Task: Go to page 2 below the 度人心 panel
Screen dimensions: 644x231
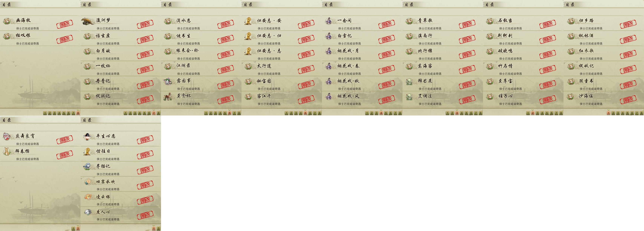Action: point(159,229)
